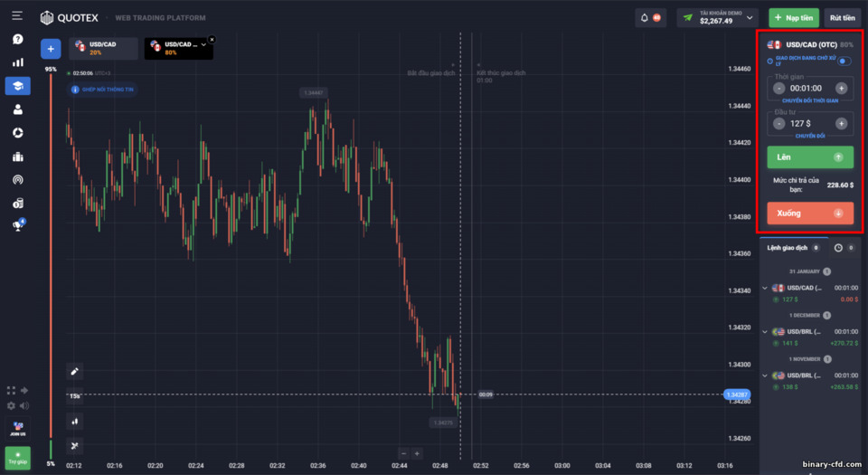Zoom out chart with minus button
868x475 pixels.
click(x=403, y=453)
